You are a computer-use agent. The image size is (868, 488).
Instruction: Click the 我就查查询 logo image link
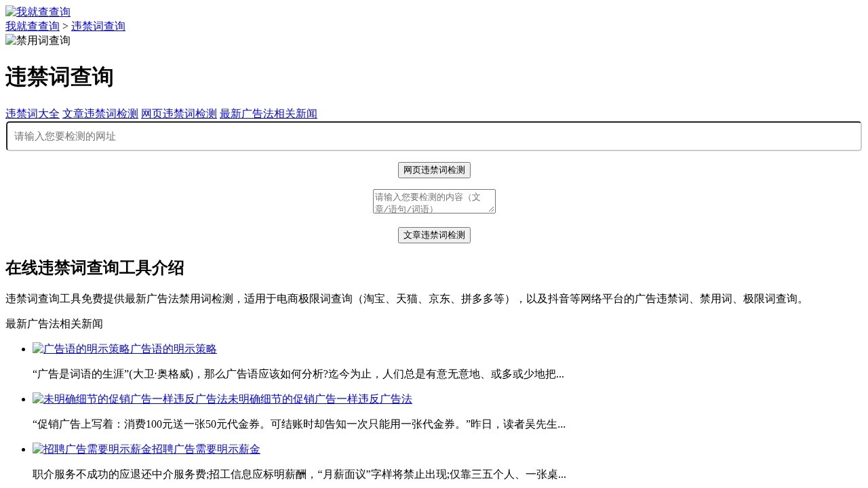coord(38,12)
